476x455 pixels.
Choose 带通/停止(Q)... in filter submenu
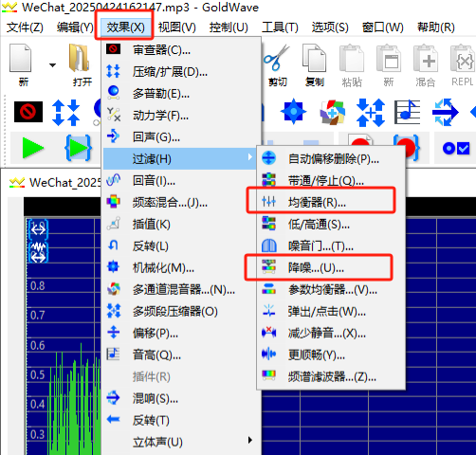click(331, 181)
